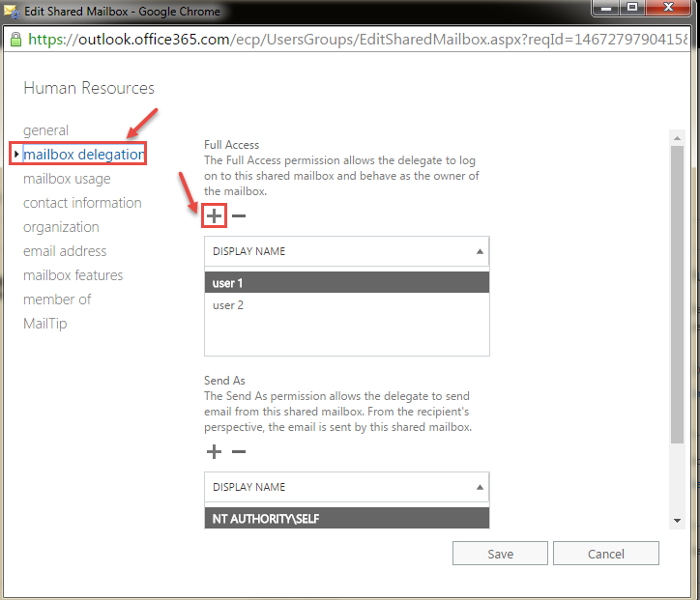
Task: Save the shared mailbox changes
Action: coord(500,554)
